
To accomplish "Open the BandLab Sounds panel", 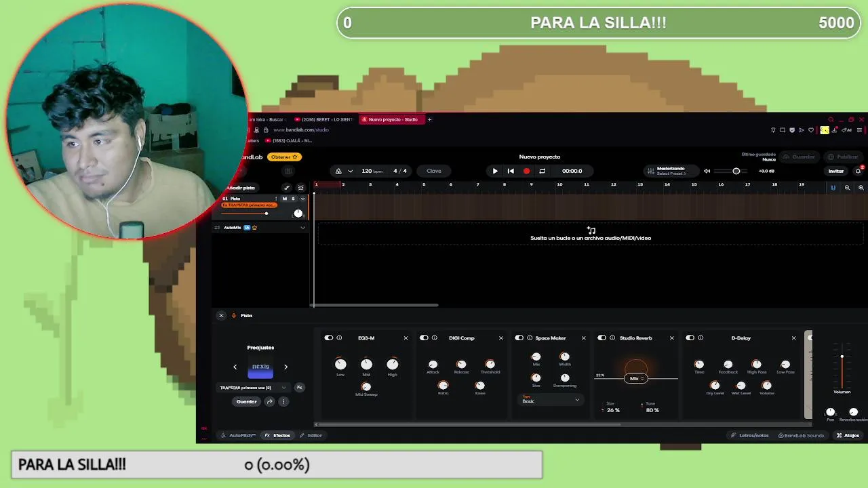I will 802,435.
